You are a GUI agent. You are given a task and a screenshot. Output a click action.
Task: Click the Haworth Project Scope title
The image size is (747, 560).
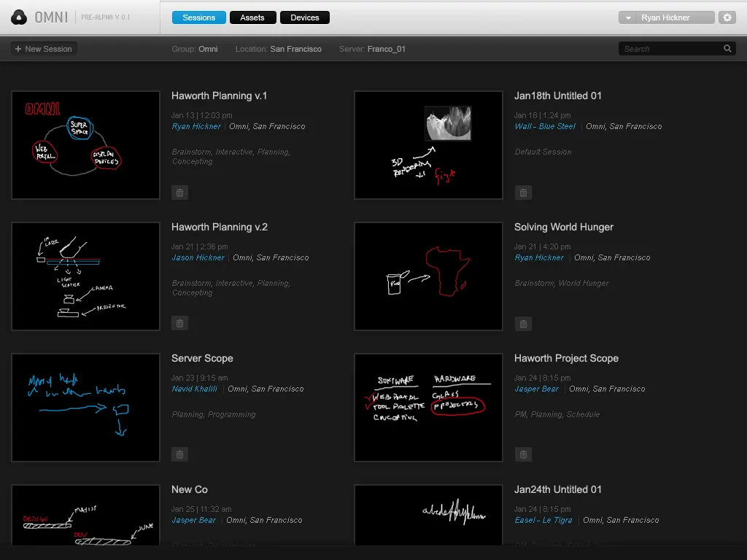566,358
